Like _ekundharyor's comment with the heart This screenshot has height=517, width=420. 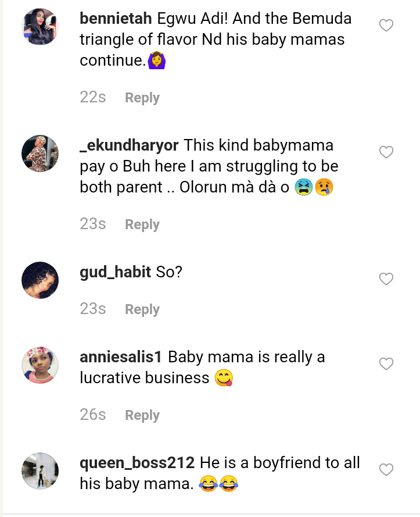point(386,152)
